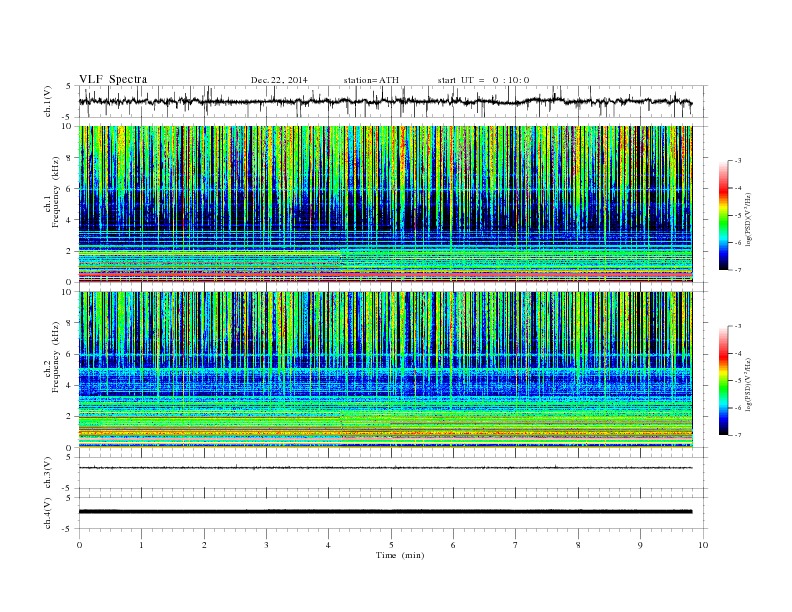Click the time axis tick label '10'
792x612 pixels.
pos(703,545)
